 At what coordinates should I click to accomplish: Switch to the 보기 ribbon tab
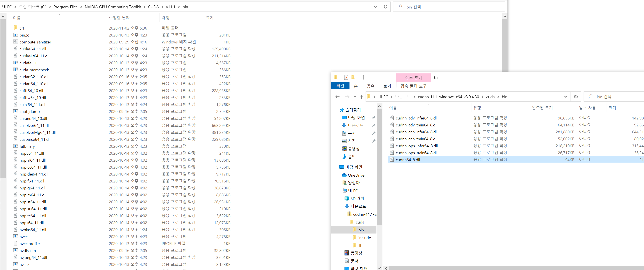coord(387,86)
